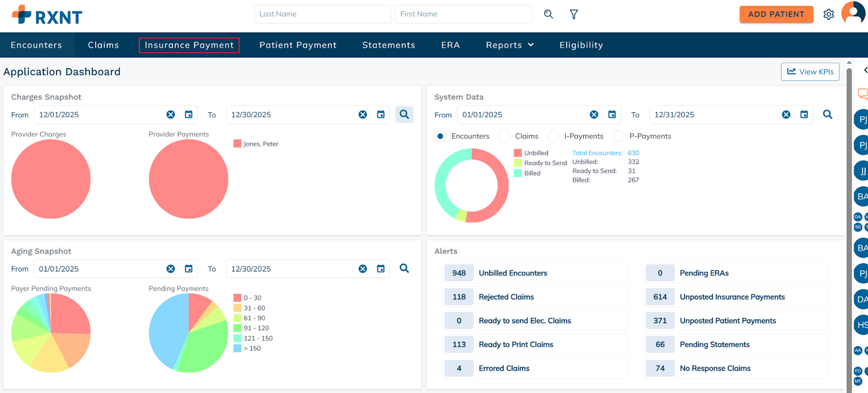Click the View KPIs button
Image resolution: width=868 pixels, height=393 pixels.
(x=810, y=72)
